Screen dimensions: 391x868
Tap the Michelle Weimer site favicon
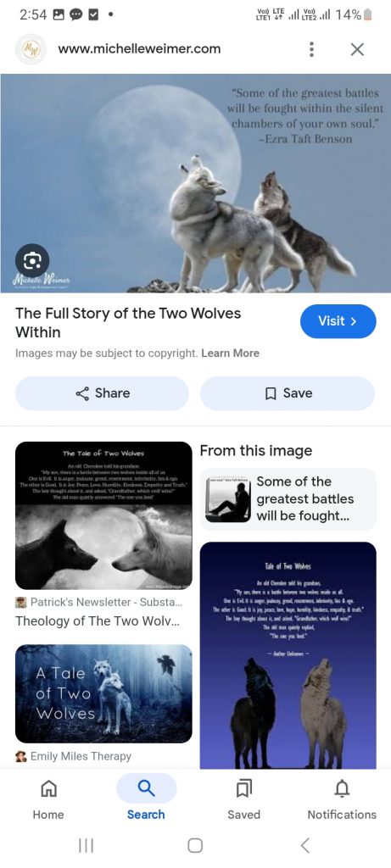tap(31, 49)
